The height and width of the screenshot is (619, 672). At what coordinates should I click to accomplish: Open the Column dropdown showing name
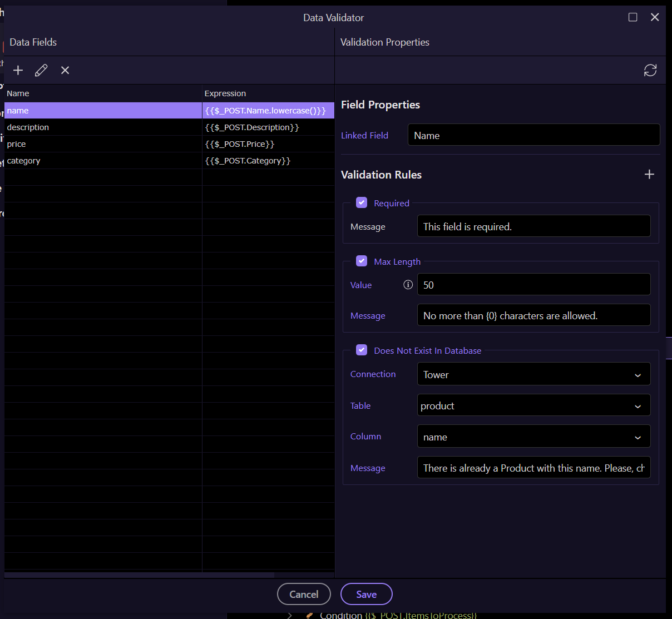coord(533,437)
